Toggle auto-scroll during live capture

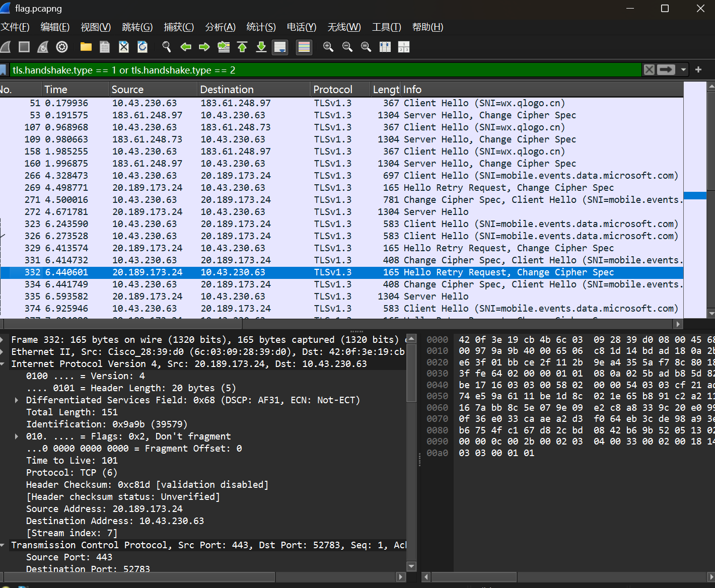click(x=280, y=47)
